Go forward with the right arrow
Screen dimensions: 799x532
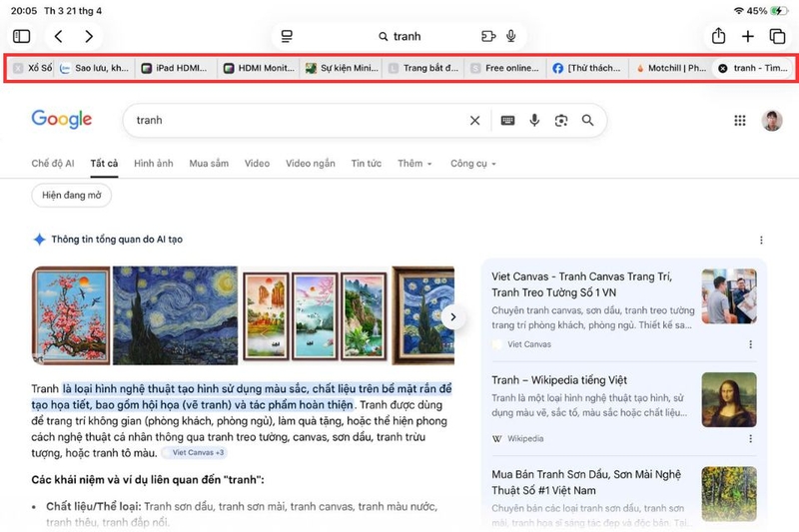tap(89, 36)
